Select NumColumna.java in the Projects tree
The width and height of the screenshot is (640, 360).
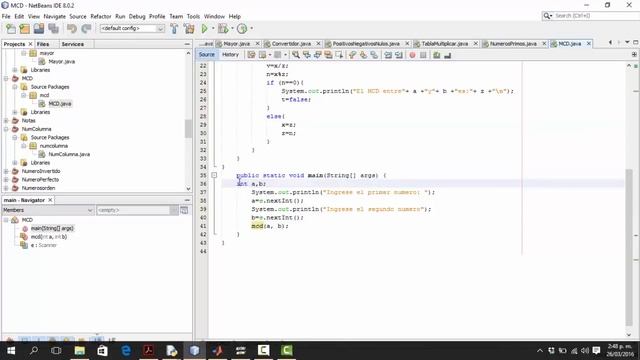coord(69,154)
